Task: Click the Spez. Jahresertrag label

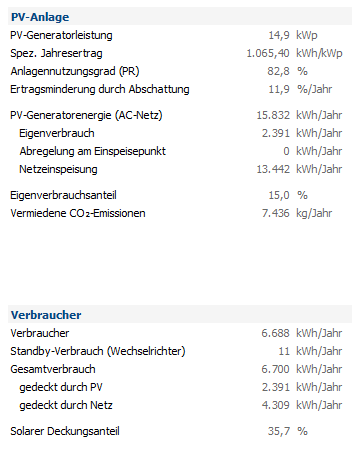Action: (56, 53)
